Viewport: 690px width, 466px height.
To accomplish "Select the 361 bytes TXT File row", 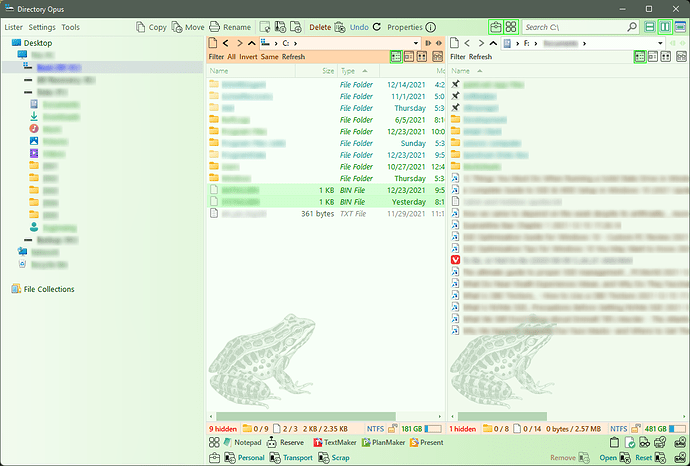I will [x=326, y=214].
